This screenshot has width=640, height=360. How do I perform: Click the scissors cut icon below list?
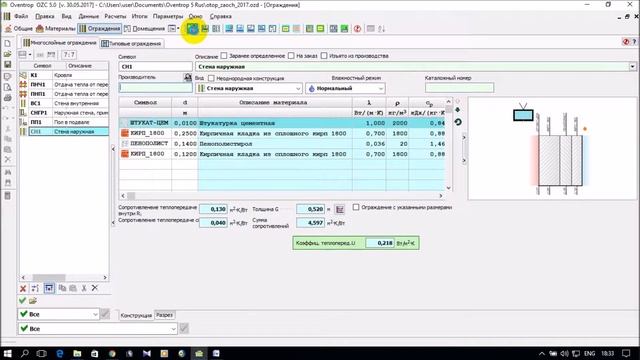(84, 288)
